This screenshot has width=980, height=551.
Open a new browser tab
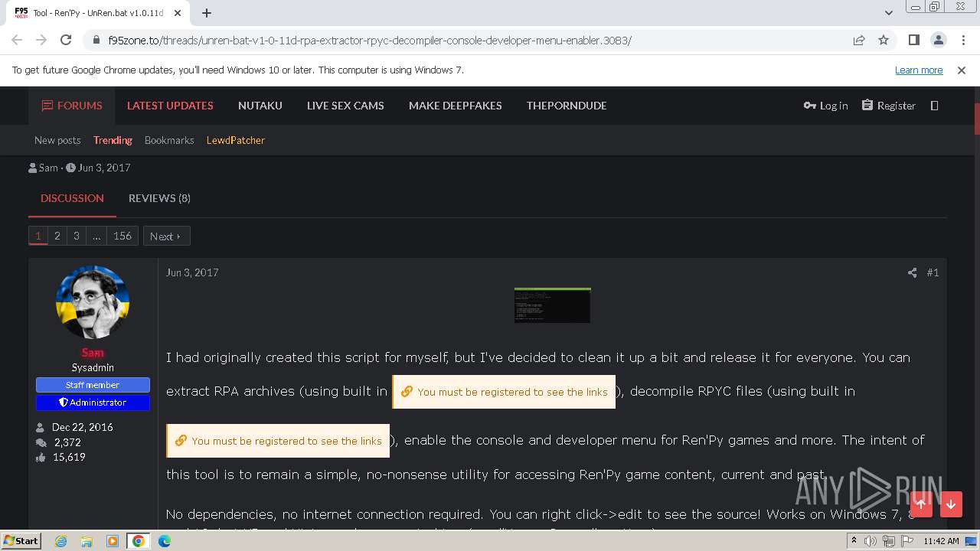[x=207, y=13]
